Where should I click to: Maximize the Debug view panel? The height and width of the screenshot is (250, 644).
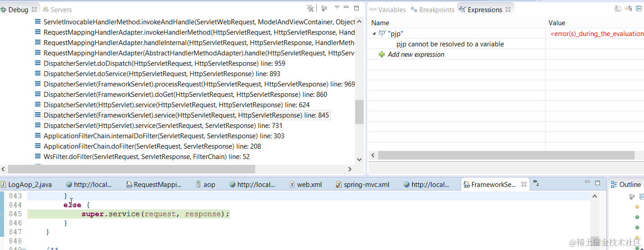pos(356,8)
